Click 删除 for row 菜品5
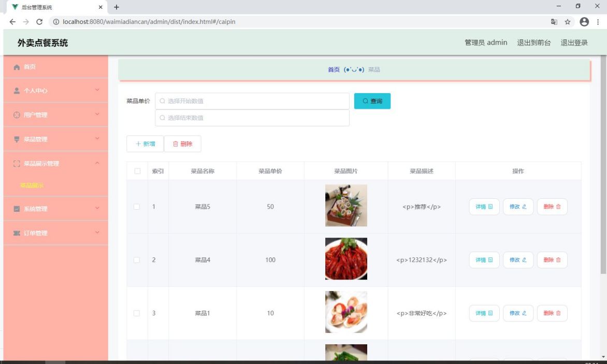The image size is (607, 364). tap(552, 207)
